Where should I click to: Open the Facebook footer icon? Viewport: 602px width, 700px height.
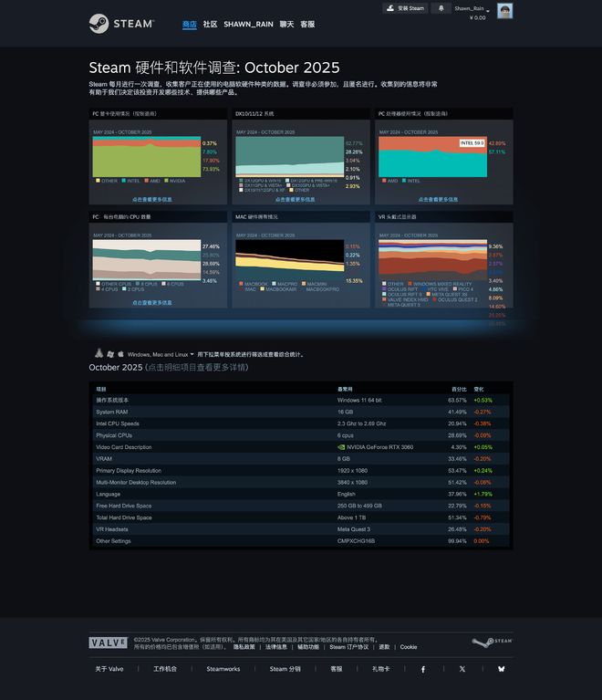423,669
